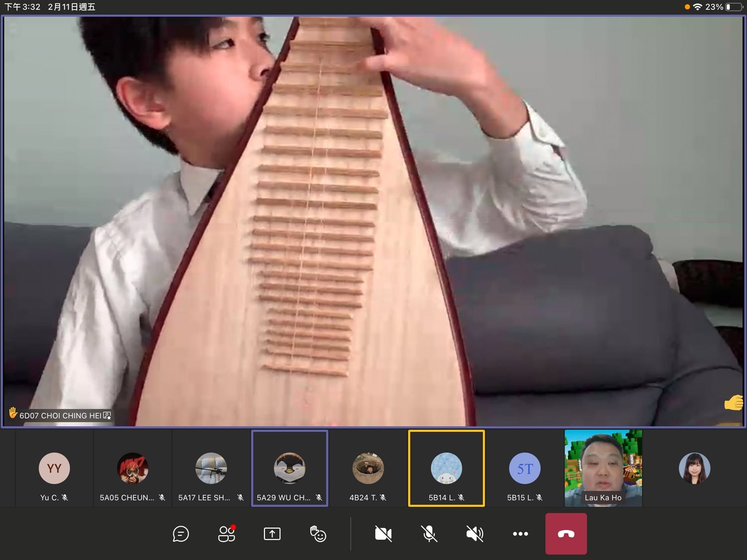Click the clock showing 下午3:32
Screen dimensions: 747x560
pos(22,7)
